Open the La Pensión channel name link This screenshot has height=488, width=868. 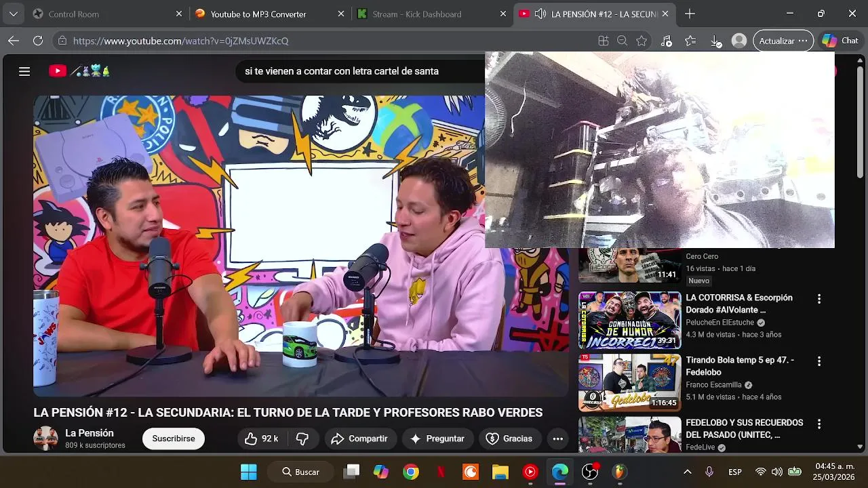click(90, 433)
